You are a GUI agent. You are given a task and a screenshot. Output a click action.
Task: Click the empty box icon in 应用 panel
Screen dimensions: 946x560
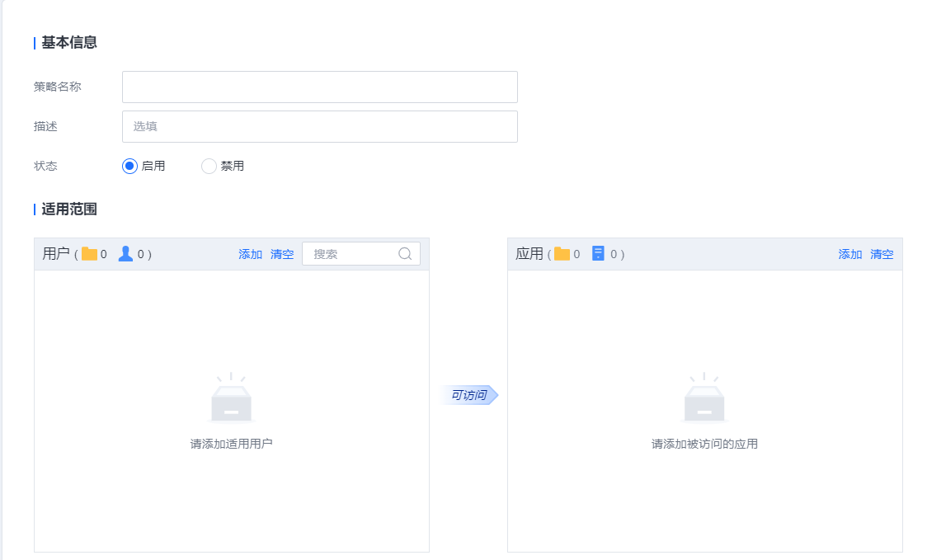coord(704,398)
